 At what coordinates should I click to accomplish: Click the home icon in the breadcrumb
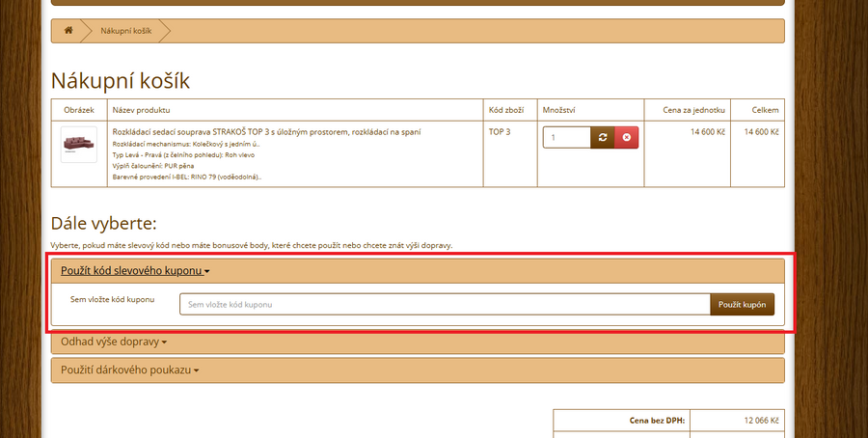tap(68, 31)
